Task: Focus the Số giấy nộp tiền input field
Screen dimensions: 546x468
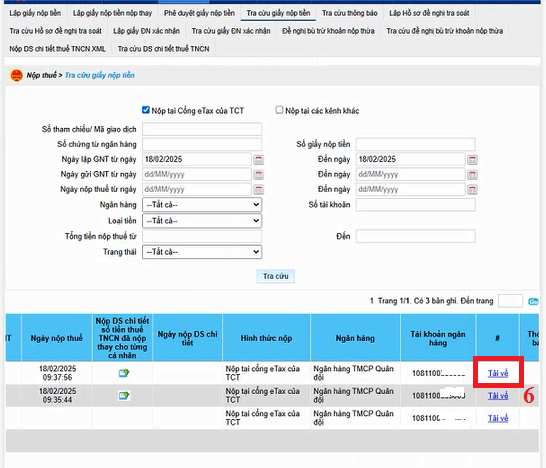Action: point(415,144)
